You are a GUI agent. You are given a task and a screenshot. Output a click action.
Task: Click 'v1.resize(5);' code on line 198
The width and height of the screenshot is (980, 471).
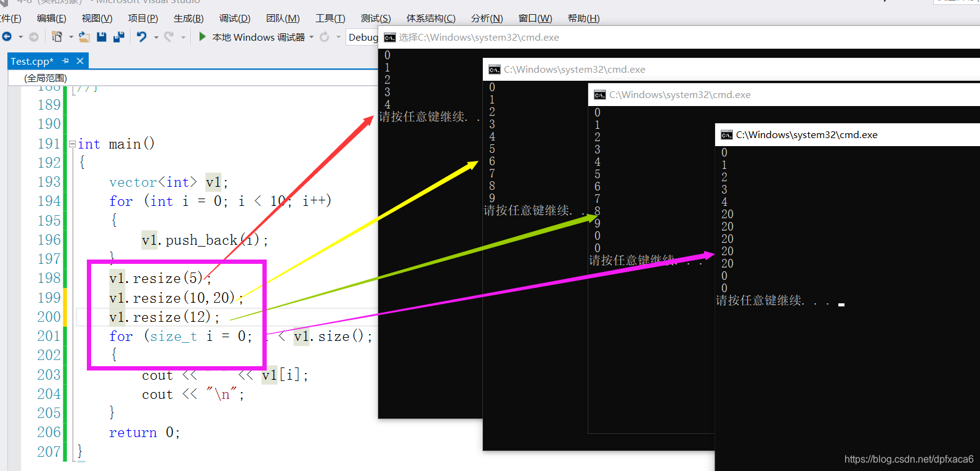(160, 279)
